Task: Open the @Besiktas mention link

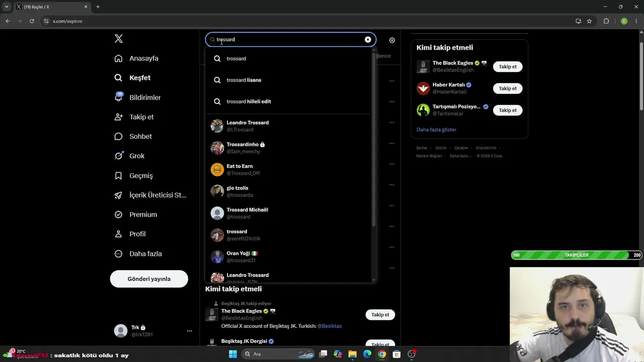Action: pyautogui.click(x=330, y=326)
